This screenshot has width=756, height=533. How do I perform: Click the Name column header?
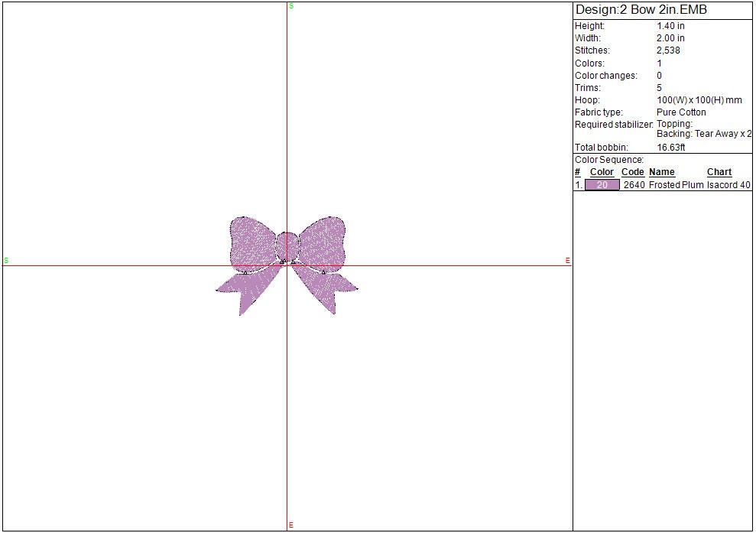coord(662,172)
